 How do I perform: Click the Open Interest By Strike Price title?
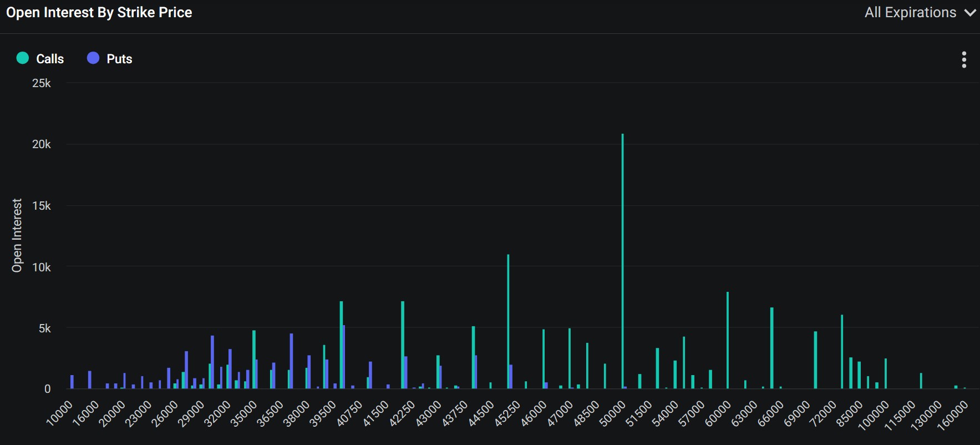[99, 13]
